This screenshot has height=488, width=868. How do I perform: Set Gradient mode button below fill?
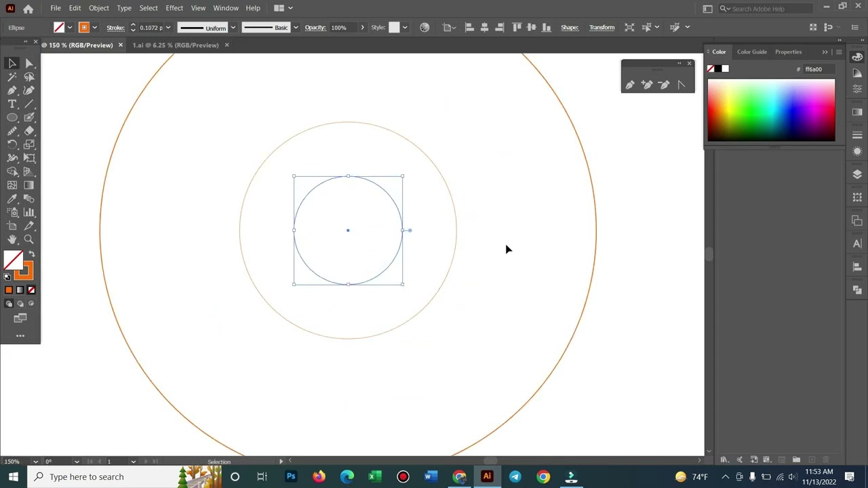pos(20,290)
